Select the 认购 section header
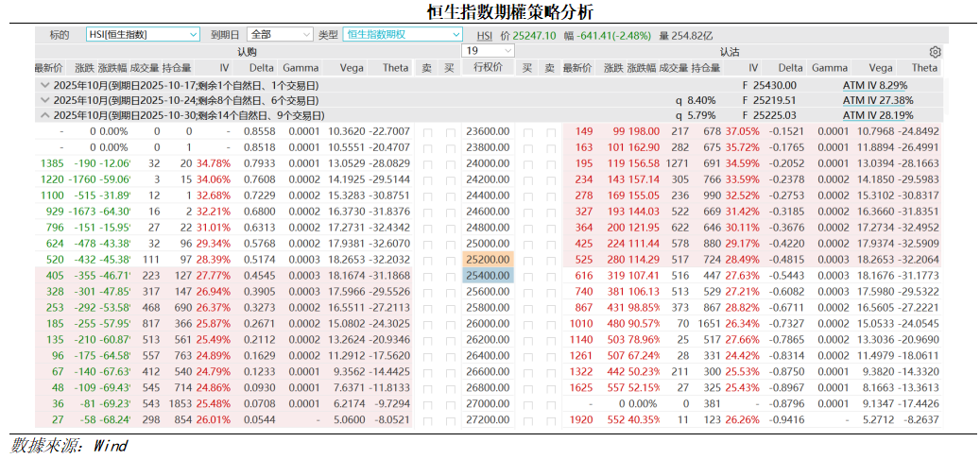The image size is (980, 459). point(247,52)
